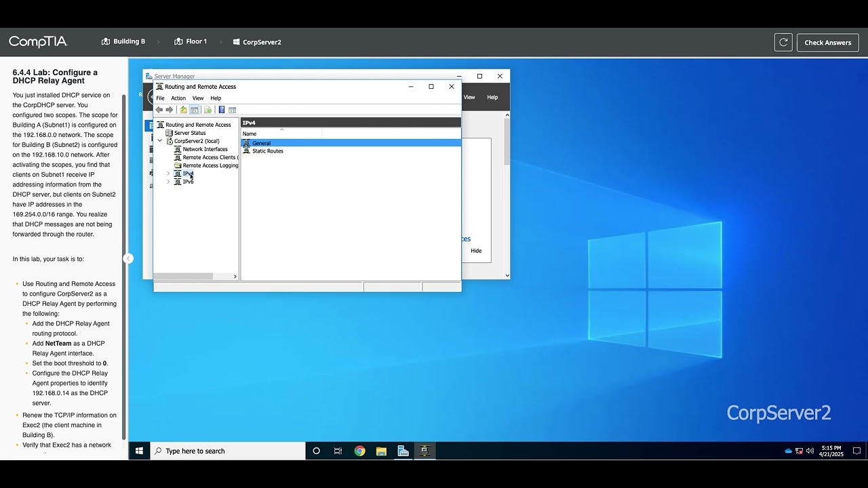Click the Up One Level folder icon

click(183, 110)
